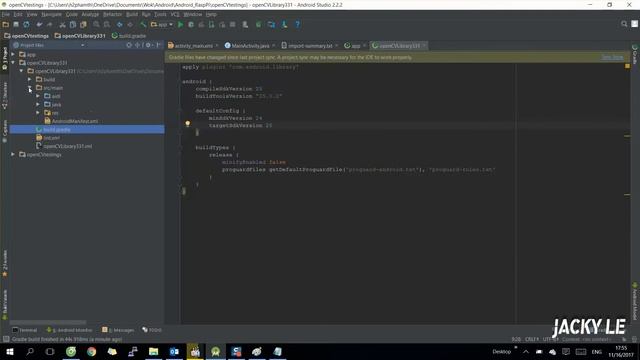Collapse top-level openCVLibrary331 tree node
The height and width of the screenshot is (360, 640).
(13, 63)
